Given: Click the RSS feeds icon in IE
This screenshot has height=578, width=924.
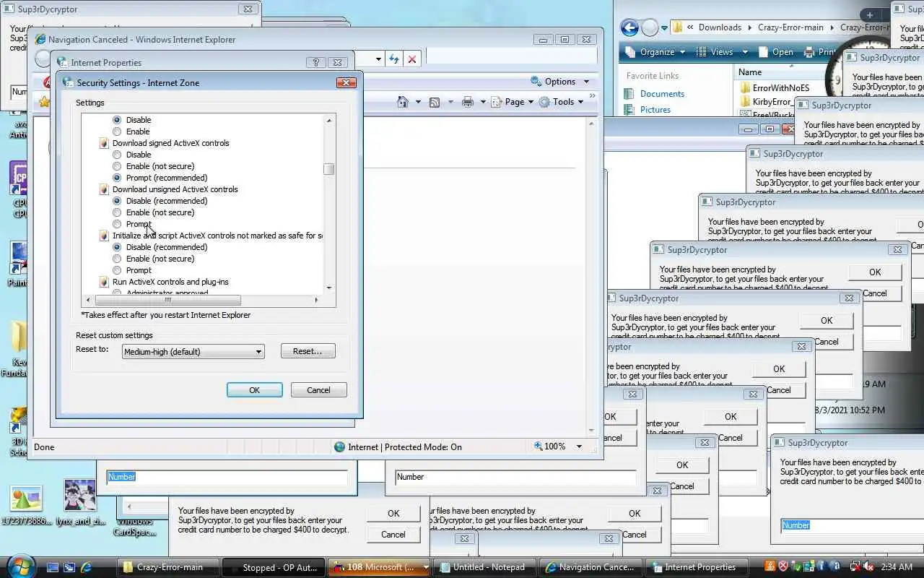Looking at the screenshot, I should 435,102.
